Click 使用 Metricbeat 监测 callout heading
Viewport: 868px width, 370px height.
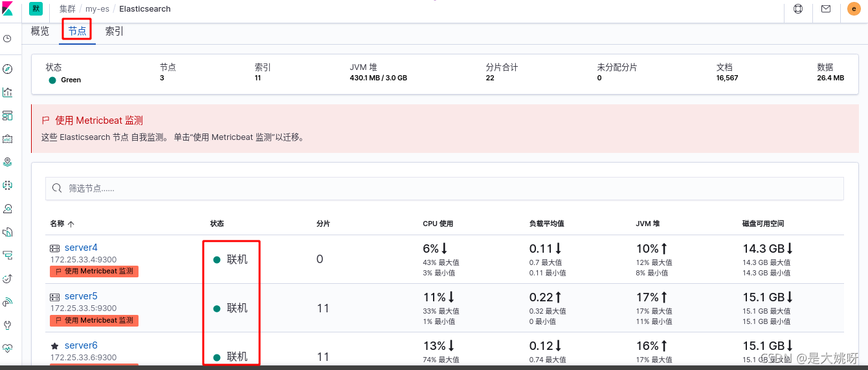(x=99, y=121)
